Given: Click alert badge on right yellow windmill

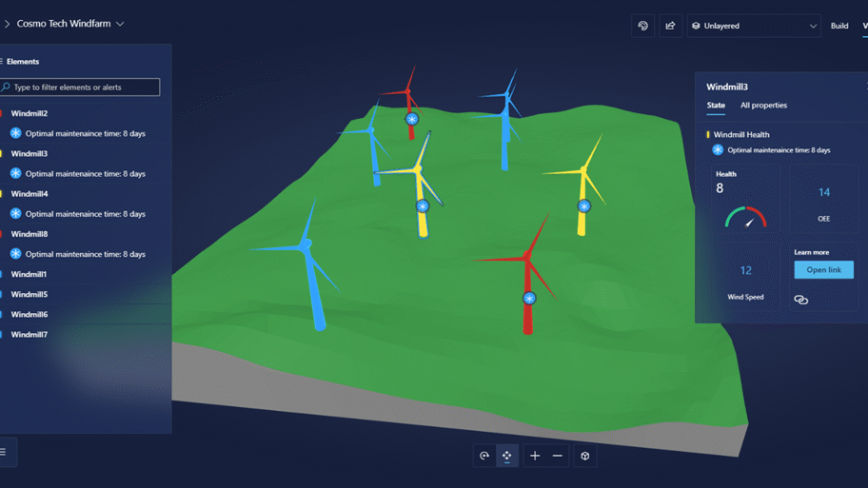Looking at the screenshot, I should [x=584, y=206].
